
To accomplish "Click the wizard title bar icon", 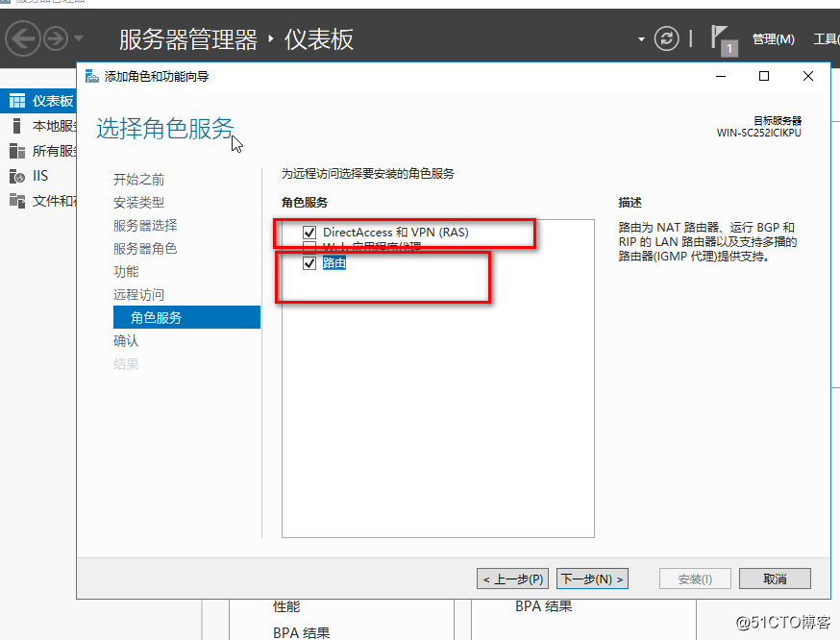I will (92, 77).
